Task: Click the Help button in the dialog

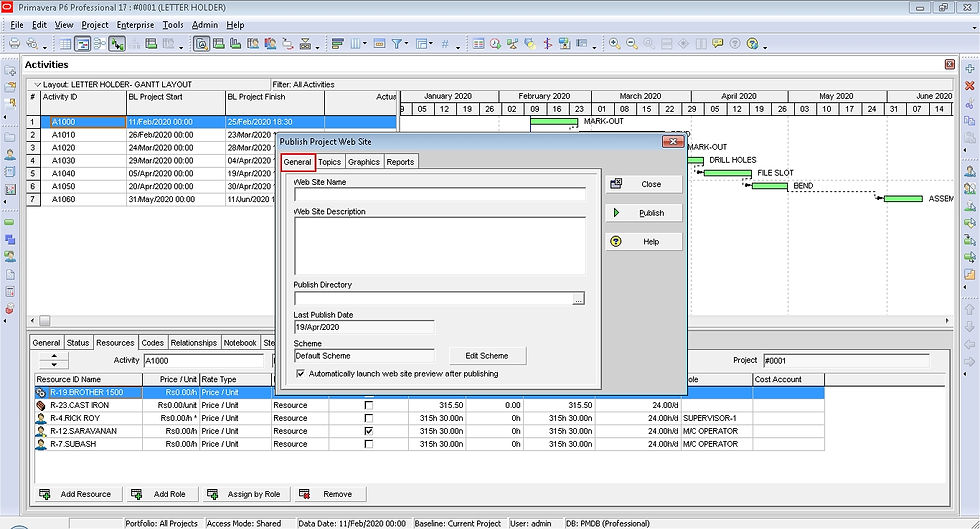Action: [644, 241]
